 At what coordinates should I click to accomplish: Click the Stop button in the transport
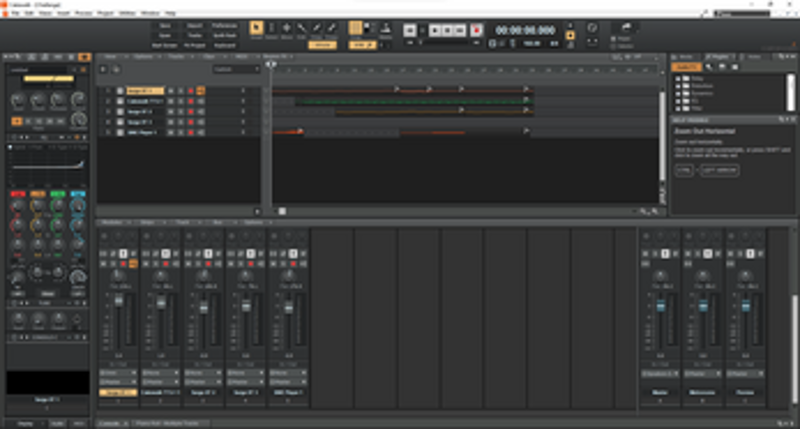(x=447, y=31)
